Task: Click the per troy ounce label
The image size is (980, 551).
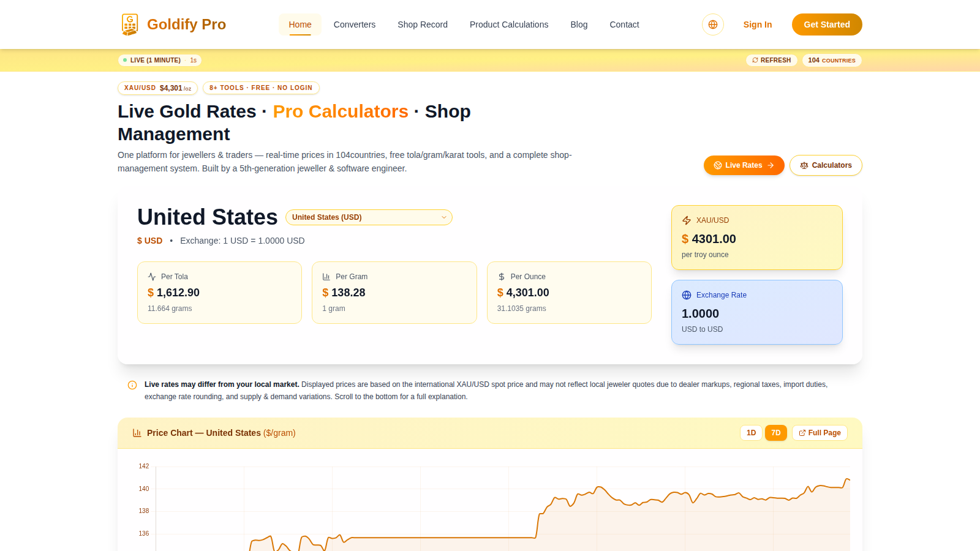Action: (705, 255)
